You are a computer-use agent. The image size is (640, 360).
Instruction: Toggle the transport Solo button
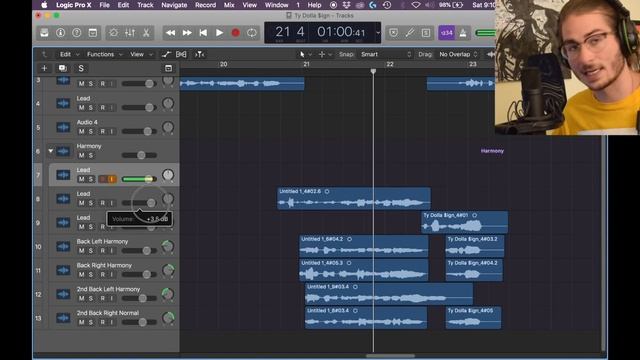426,33
